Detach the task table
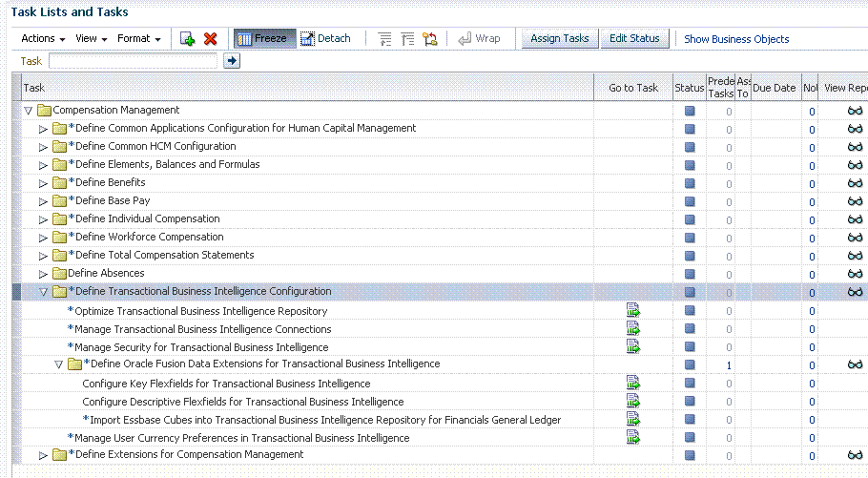Image resolution: width=868 pixels, height=478 pixels. click(x=325, y=39)
